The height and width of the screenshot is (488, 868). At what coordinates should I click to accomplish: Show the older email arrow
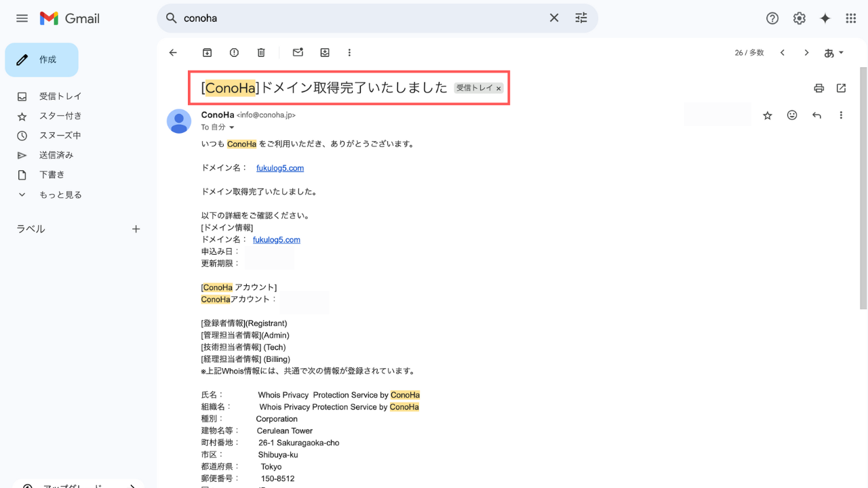tap(806, 52)
